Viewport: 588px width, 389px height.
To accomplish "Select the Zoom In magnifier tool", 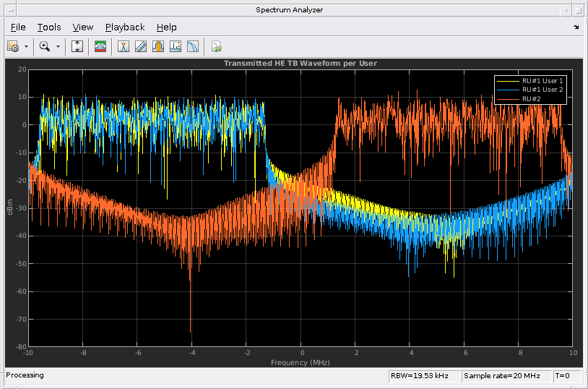I will [45, 46].
